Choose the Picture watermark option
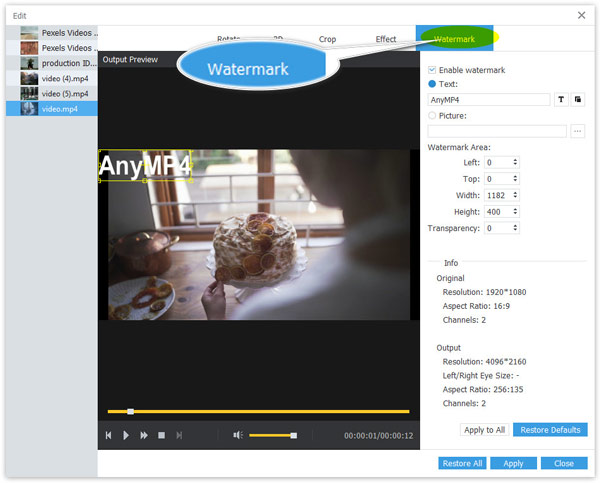 point(432,116)
